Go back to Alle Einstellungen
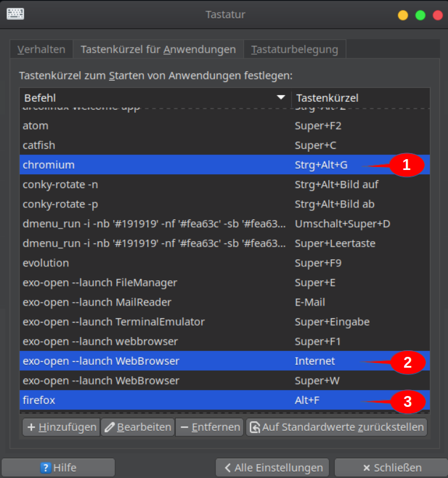Screen dimensions: 448x478 point(272,468)
